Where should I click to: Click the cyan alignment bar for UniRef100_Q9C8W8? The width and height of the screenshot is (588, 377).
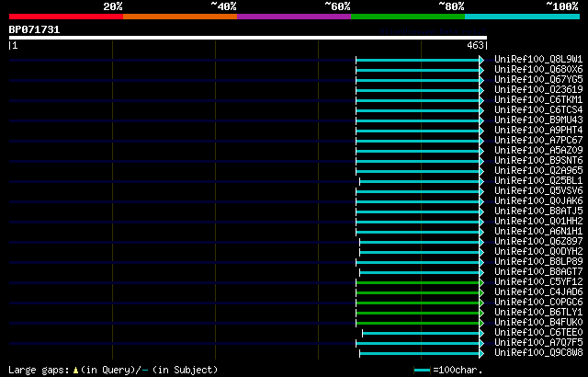point(419,354)
